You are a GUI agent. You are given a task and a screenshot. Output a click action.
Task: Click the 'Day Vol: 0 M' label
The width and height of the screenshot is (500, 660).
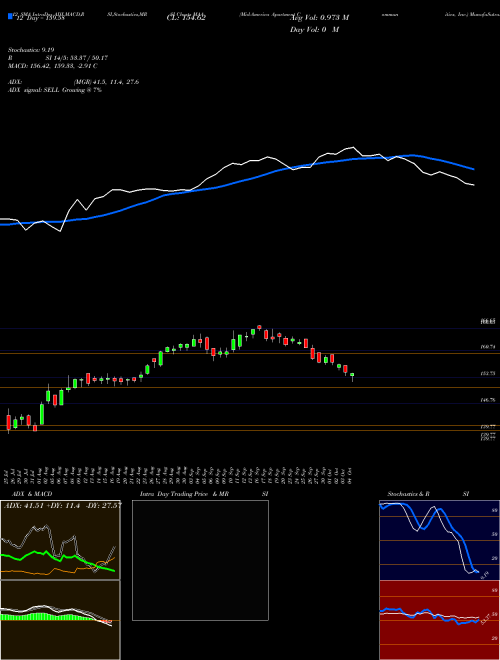click(314, 30)
